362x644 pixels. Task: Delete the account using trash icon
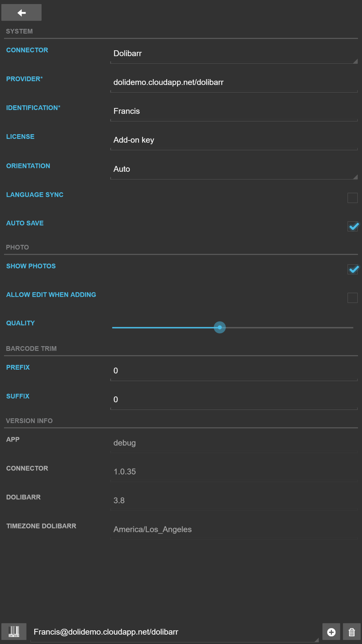pyautogui.click(x=352, y=632)
